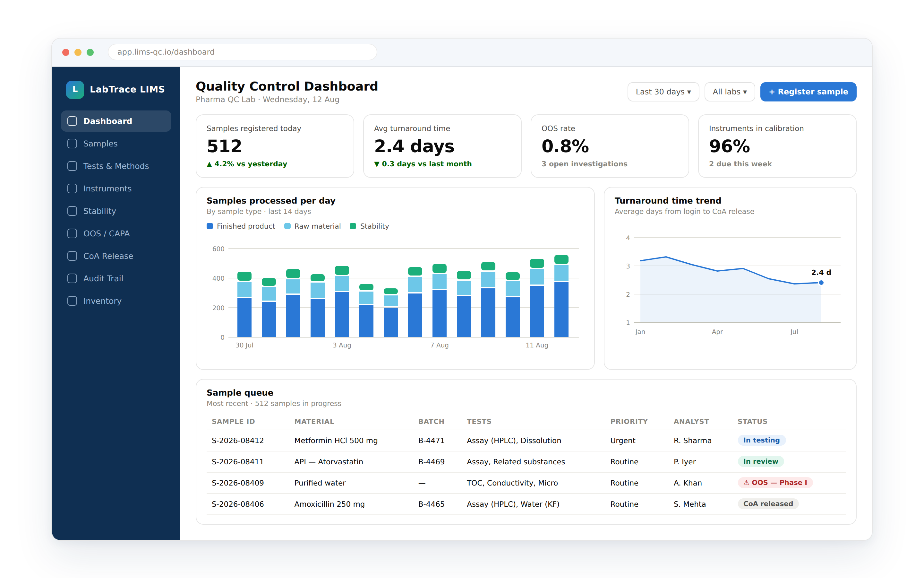Image resolution: width=924 pixels, height=578 pixels.
Task: Click the TESTS column header
Action: coord(479,422)
